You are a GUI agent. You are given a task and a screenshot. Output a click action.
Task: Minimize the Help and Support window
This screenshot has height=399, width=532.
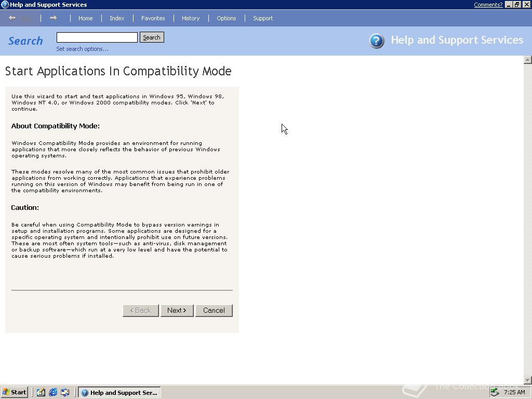coord(509,4)
